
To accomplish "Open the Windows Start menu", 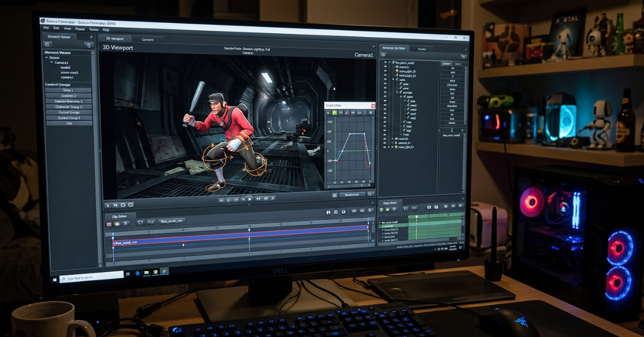I will click(x=55, y=280).
